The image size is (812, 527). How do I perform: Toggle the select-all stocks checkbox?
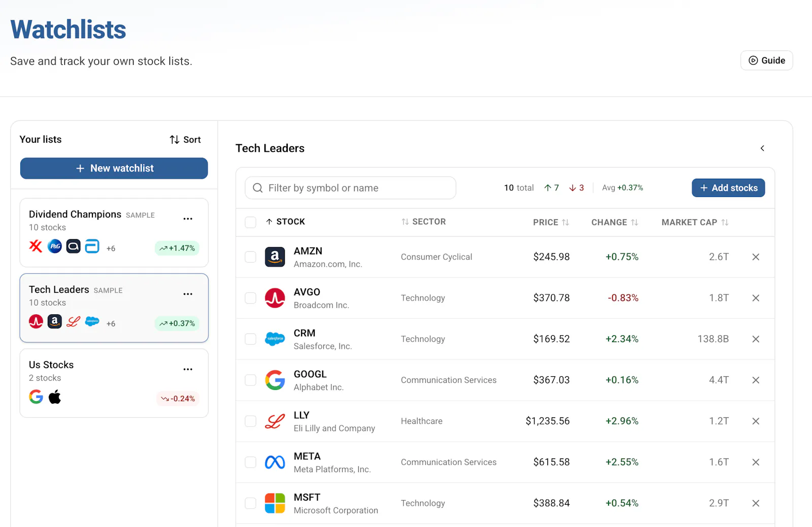click(x=251, y=222)
